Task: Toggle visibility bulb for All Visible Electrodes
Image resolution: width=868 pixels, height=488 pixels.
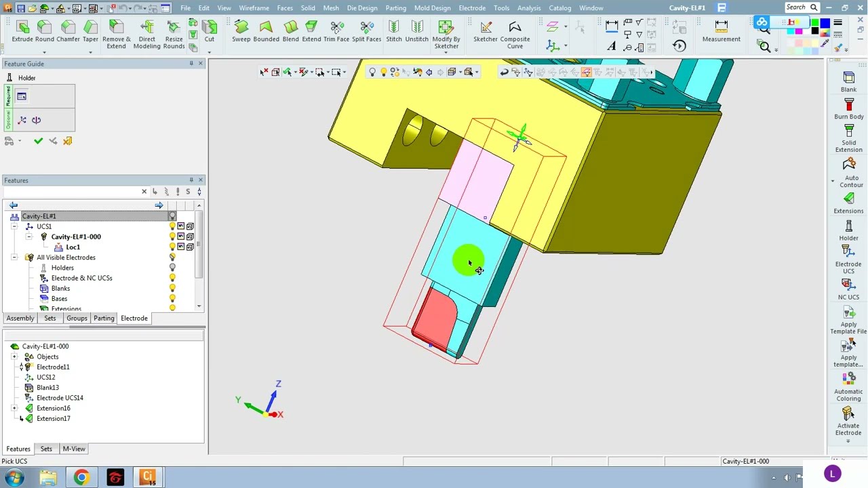Action: (x=172, y=258)
